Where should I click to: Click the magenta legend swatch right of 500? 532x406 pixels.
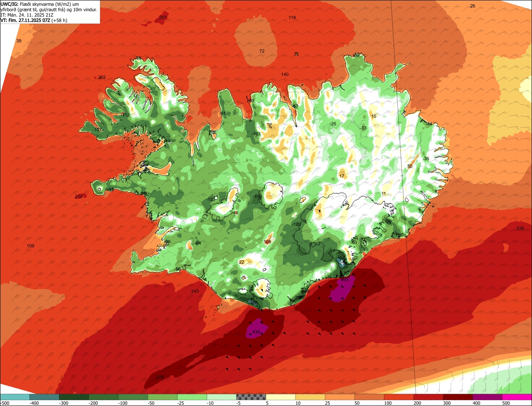pyautogui.click(x=517, y=397)
